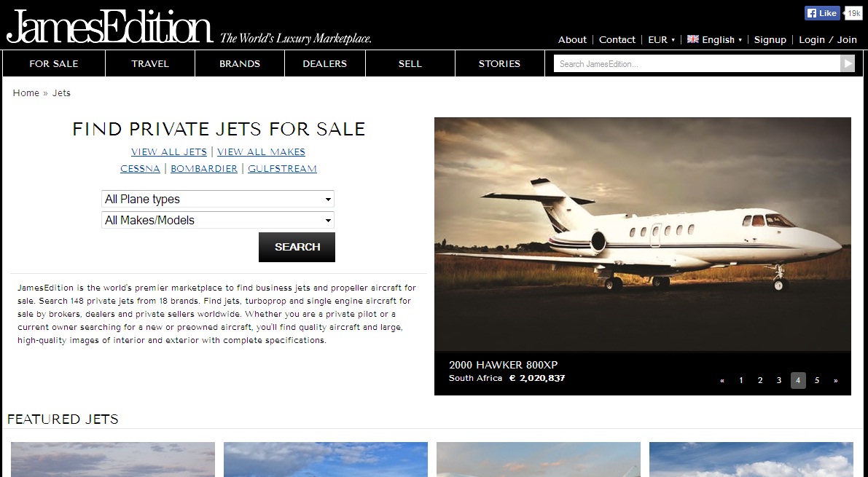This screenshot has height=477, width=868.
Task: Open the EUR currency selector
Action: 661,40
